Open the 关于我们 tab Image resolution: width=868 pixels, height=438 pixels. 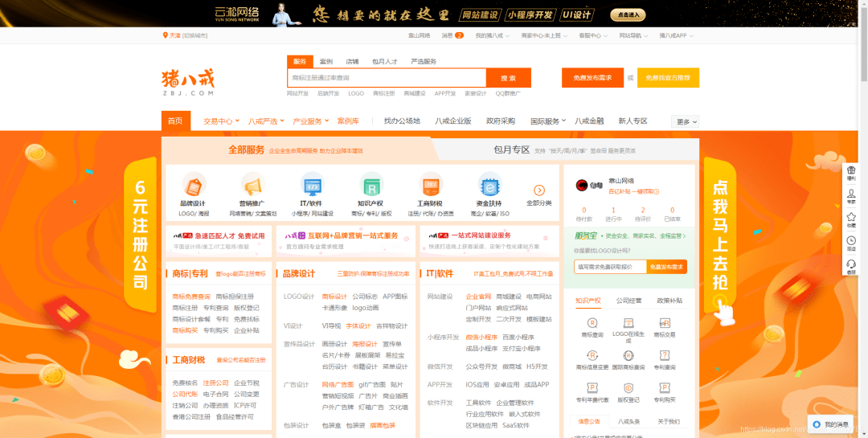pyautogui.click(x=669, y=422)
